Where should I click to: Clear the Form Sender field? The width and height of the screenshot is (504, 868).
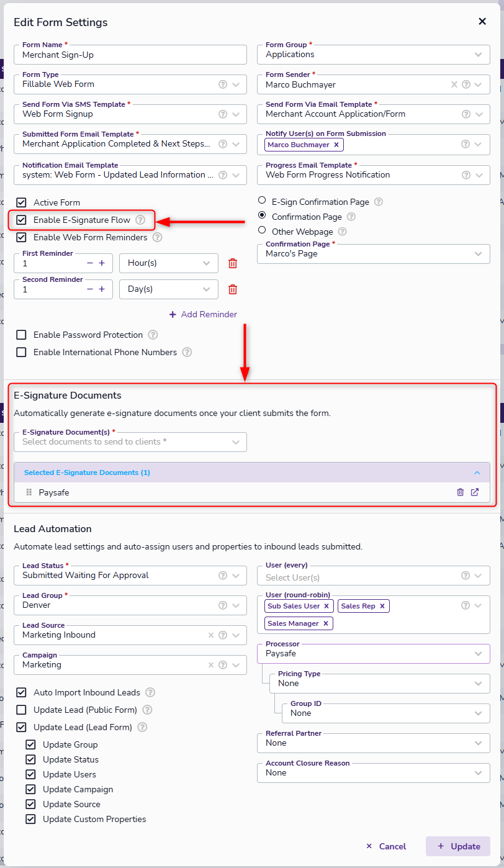point(454,84)
